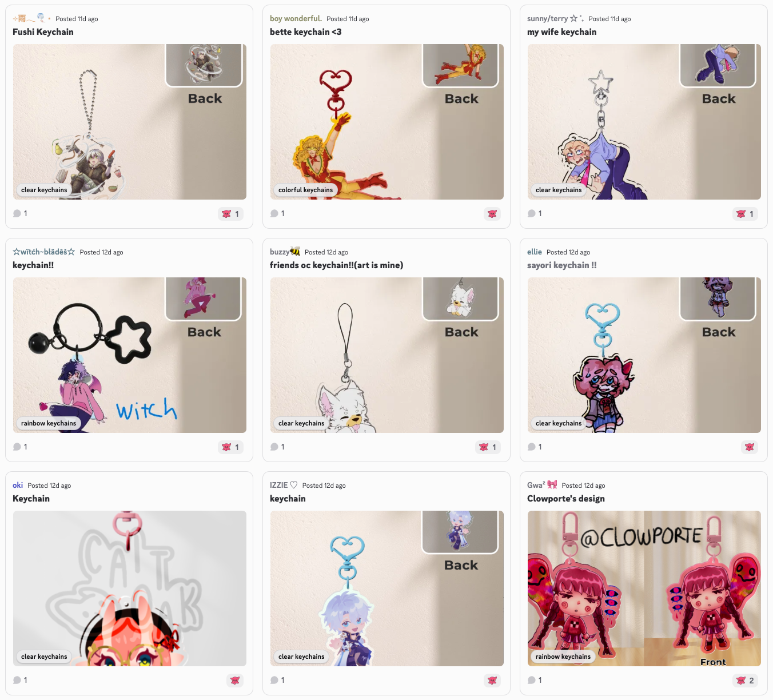Like the bette keychain post
773x700 pixels.
tap(492, 214)
